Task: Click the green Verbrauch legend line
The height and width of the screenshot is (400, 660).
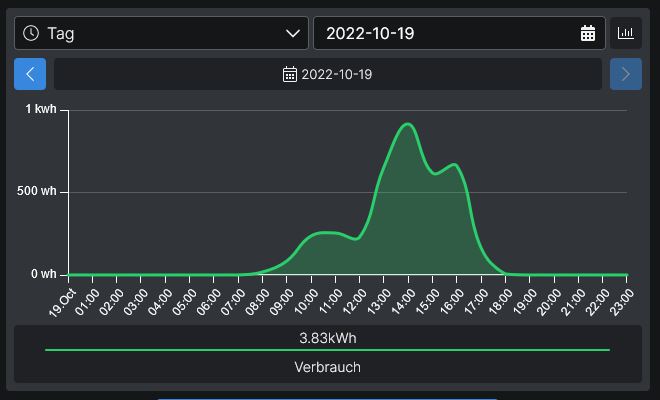Action: pyautogui.click(x=327, y=350)
